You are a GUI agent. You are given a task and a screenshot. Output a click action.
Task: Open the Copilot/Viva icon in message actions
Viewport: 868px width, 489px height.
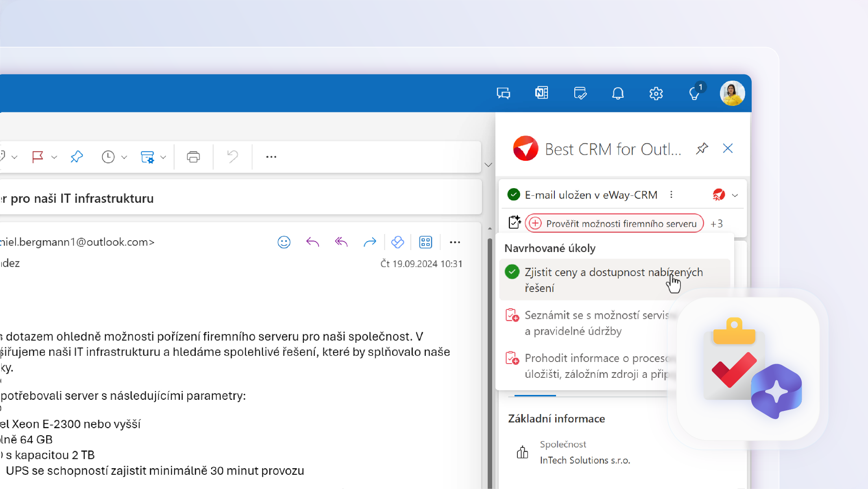pos(397,242)
